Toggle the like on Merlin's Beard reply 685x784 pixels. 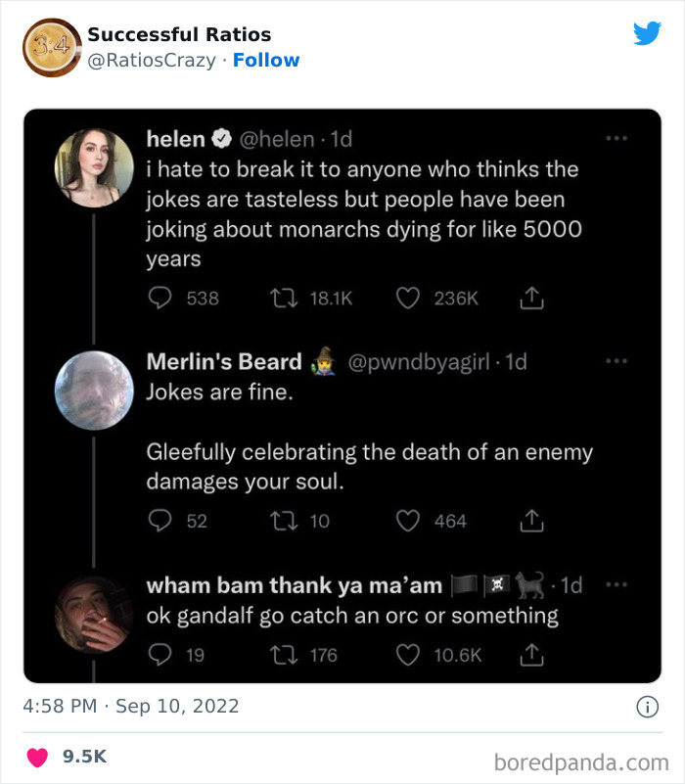408,520
